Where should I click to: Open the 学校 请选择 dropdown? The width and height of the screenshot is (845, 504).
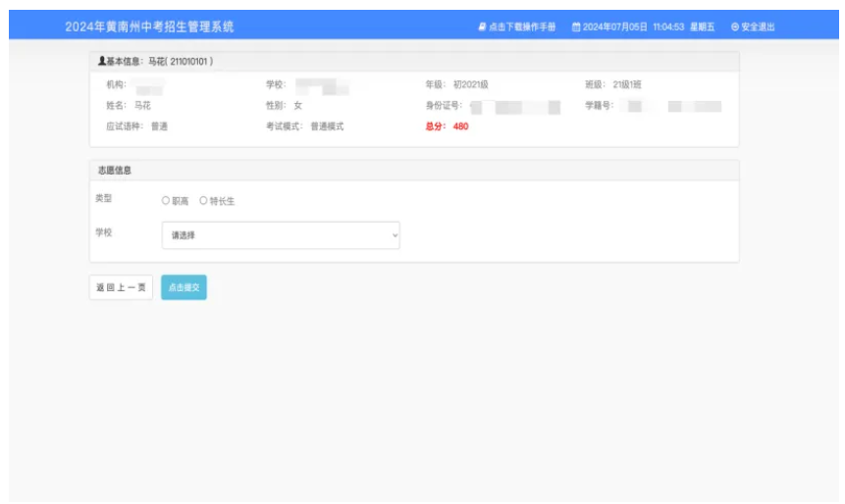click(280, 235)
